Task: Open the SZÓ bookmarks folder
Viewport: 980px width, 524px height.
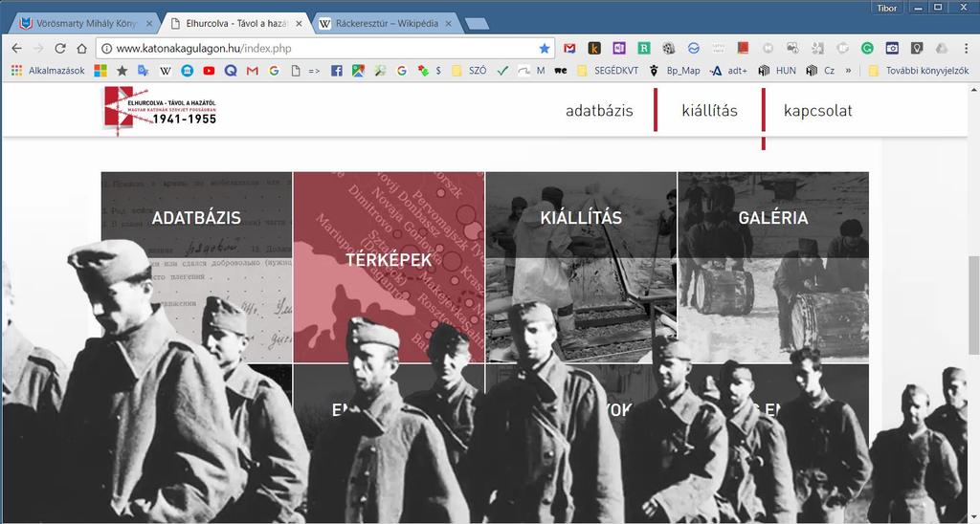Action: [x=469, y=71]
